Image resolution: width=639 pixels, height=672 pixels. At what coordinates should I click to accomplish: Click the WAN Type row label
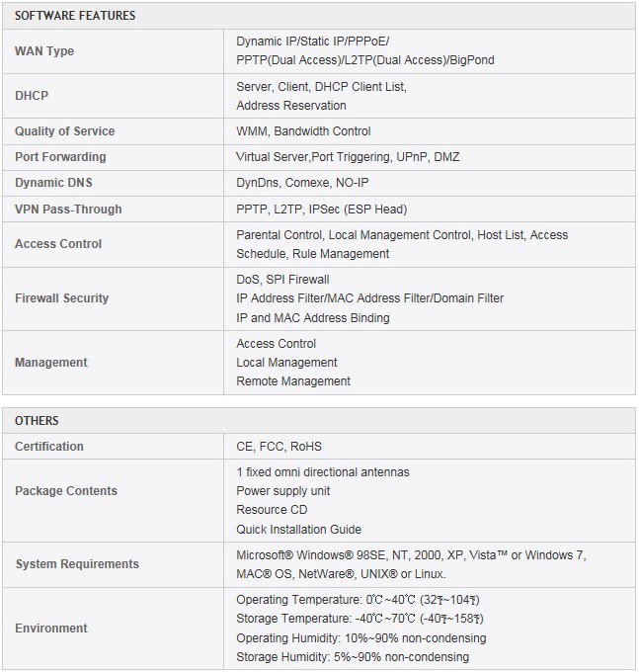pyautogui.click(x=44, y=51)
